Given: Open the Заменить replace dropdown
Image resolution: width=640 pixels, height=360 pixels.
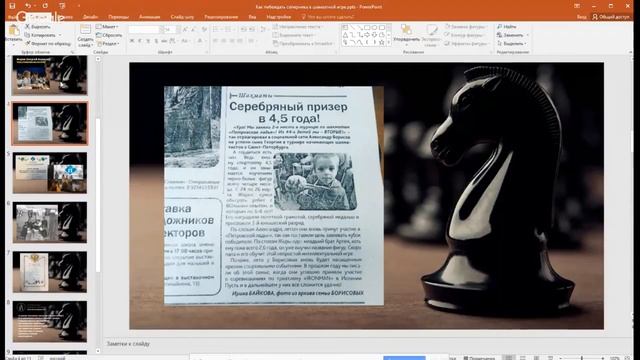Looking at the screenshot, I should pyautogui.click(x=512, y=35).
